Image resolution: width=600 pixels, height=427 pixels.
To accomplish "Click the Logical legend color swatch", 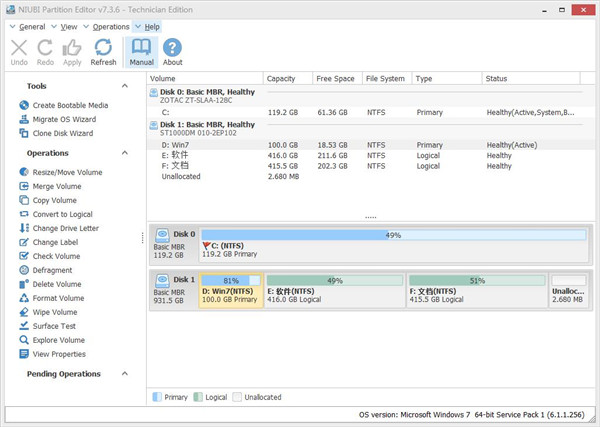I will point(198,397).
